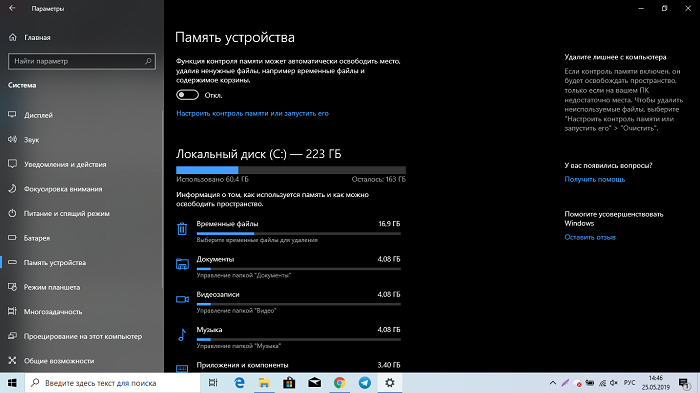Open Проецирование на этот компьютер
This screenshot has width=700, height=393.
(82, 336)
